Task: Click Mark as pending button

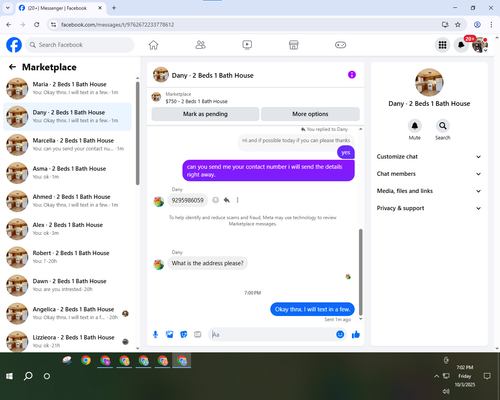Action: click(x=205, y=114)
